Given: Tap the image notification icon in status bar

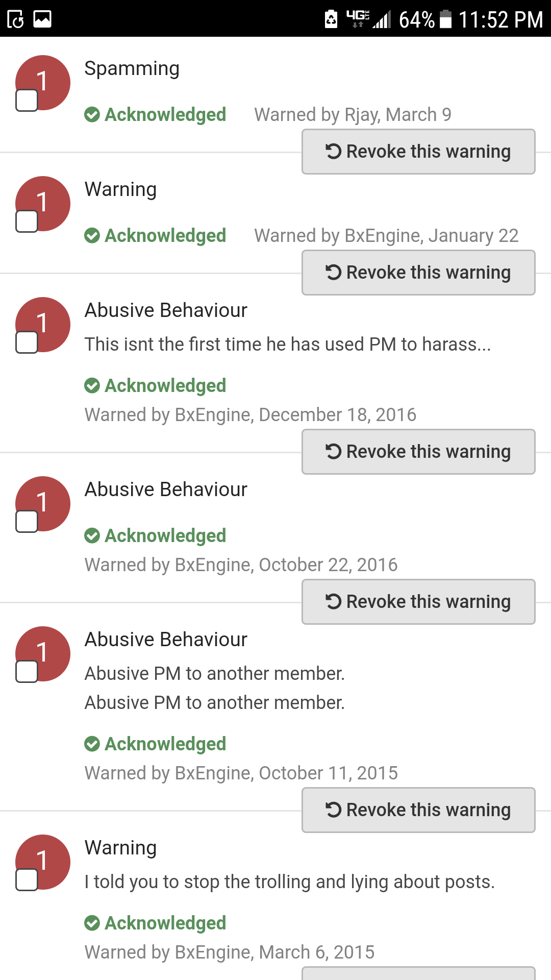Looking at the screenshot, I should tap(42, 19).
